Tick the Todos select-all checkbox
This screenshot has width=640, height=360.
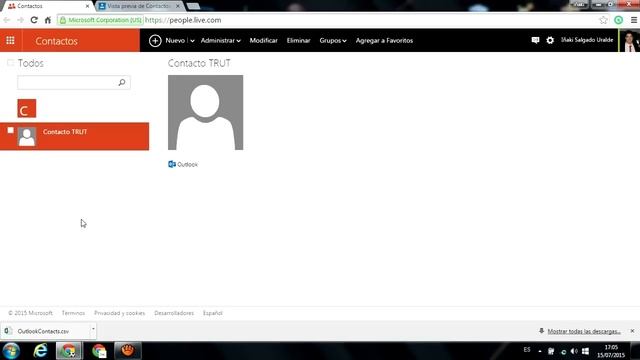(x=10, y=62)
